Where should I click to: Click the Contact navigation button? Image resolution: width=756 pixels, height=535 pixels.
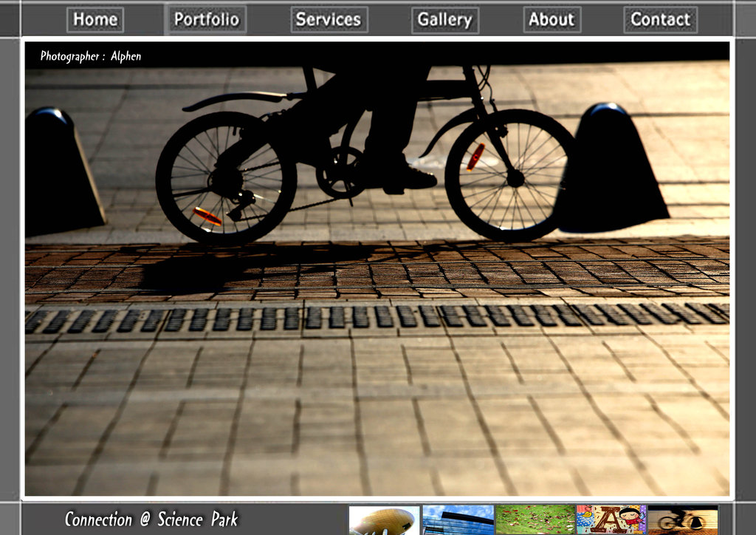click(661, 20)
